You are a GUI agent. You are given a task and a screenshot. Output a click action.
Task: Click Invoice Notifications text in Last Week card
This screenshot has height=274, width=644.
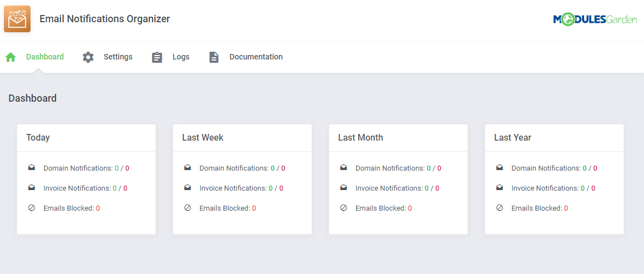click(233, 188)
